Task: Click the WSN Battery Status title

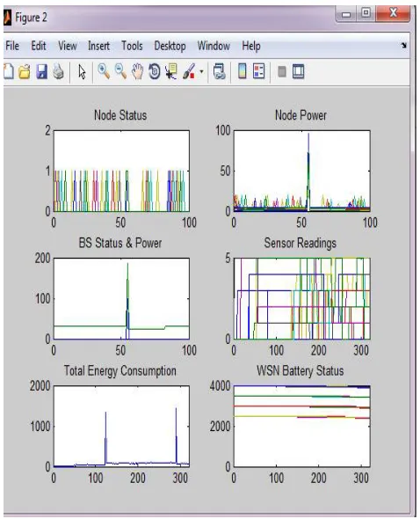Action: click(301, 370)
